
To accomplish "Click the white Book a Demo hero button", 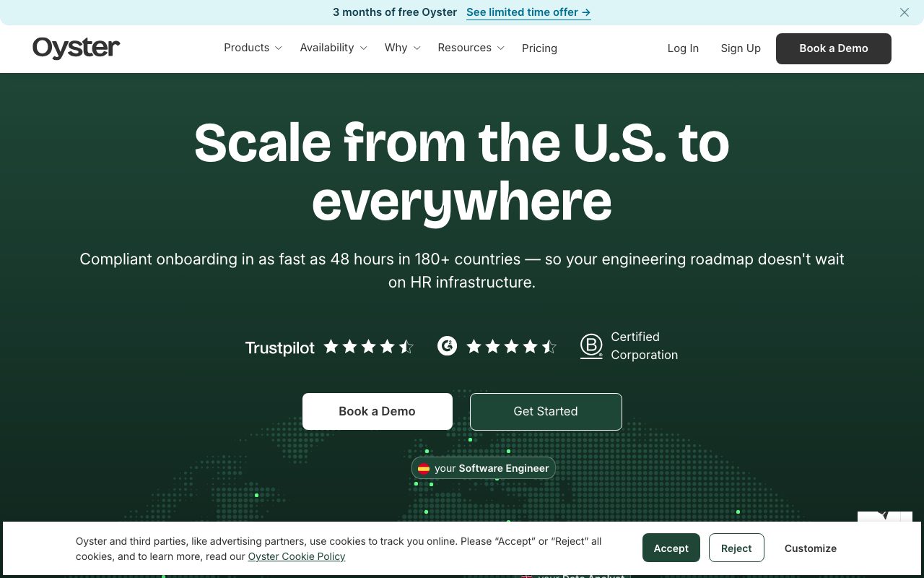I will (x=378, y=411).
